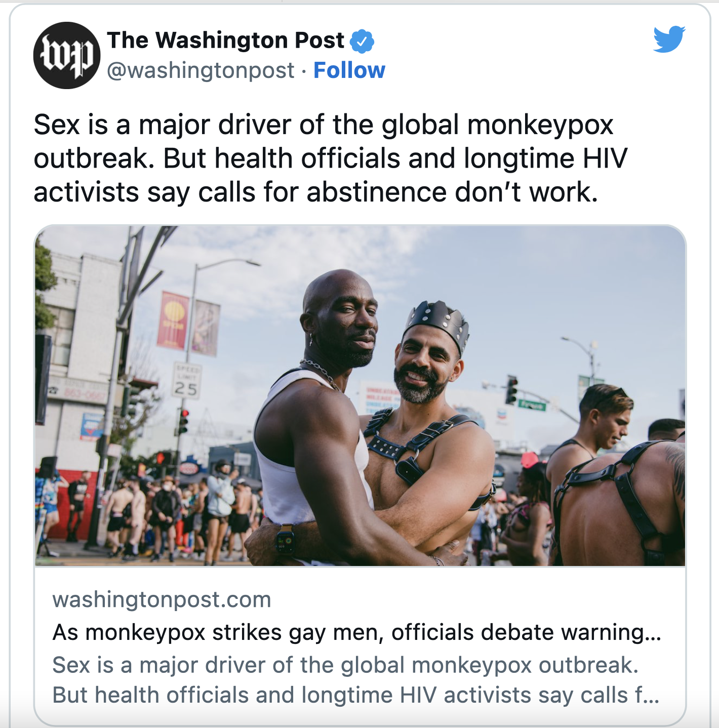Open the Washington Post WP avatar logo
Viewport: 719px width, 728px height.
[66, 55]
